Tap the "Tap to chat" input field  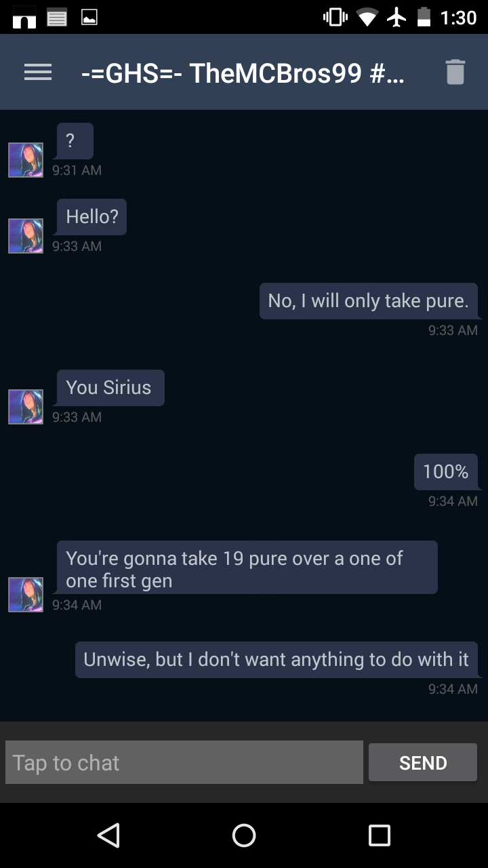184,763
